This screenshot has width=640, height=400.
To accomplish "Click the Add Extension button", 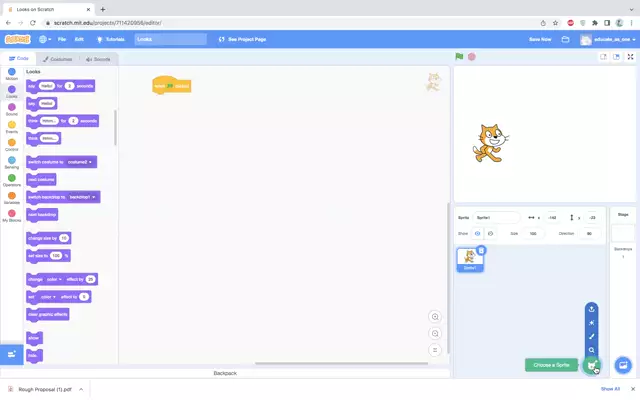I will 11,354.
